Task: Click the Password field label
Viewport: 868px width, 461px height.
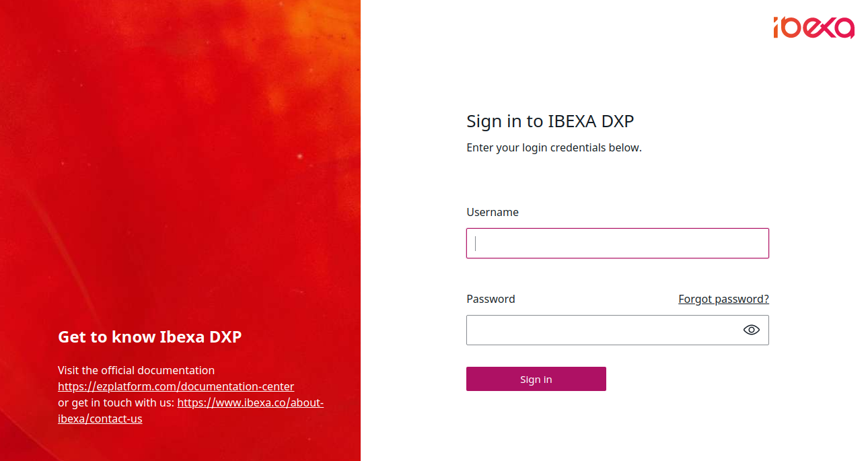Action: tap(491, 299)
